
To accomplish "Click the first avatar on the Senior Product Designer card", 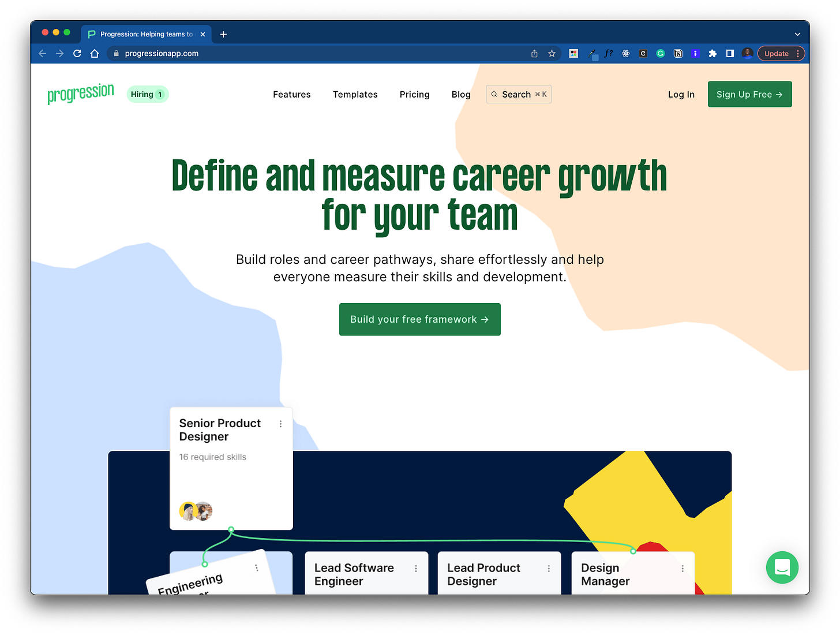I will (x=188, y=511).
